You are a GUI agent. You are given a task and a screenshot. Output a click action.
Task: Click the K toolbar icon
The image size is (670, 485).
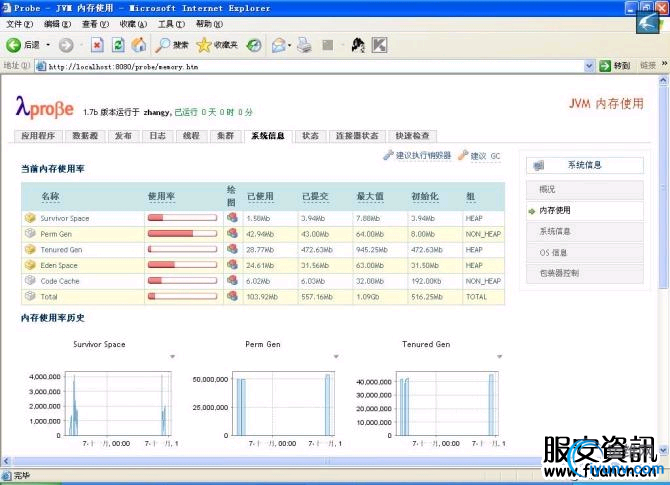pos(379,45)
